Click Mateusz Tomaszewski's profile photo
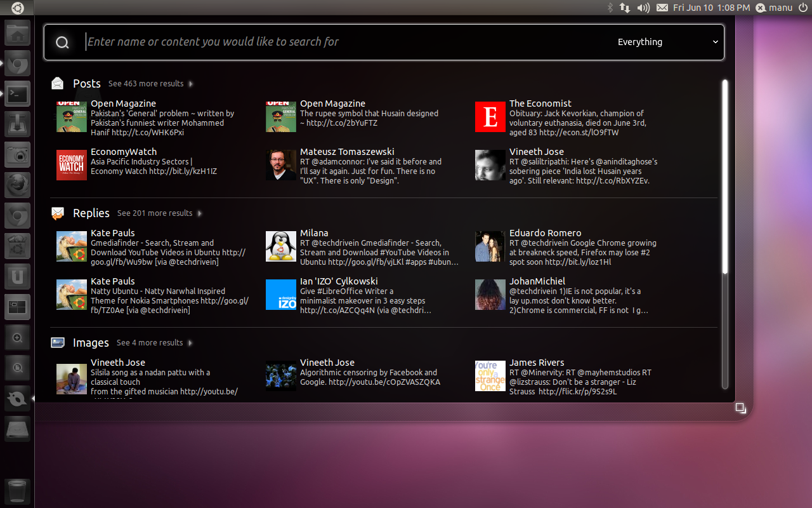Image resolution: width=812 pixels, height=508 pixels. (281, 165)
